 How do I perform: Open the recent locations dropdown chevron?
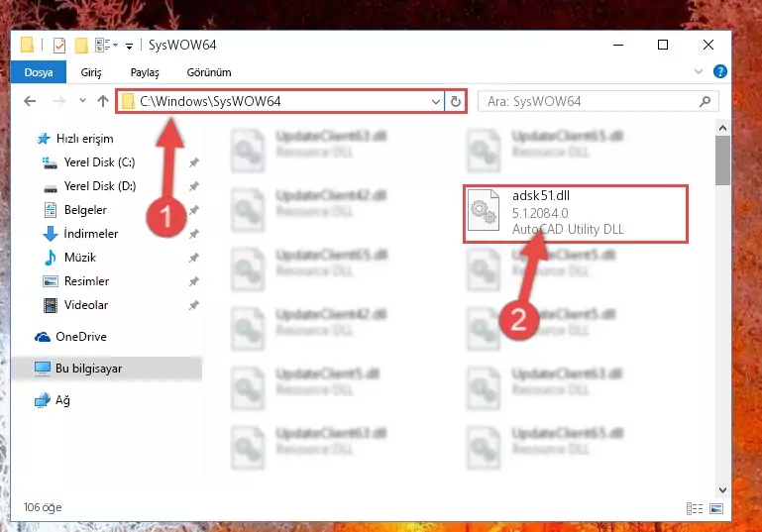point(82,101)
